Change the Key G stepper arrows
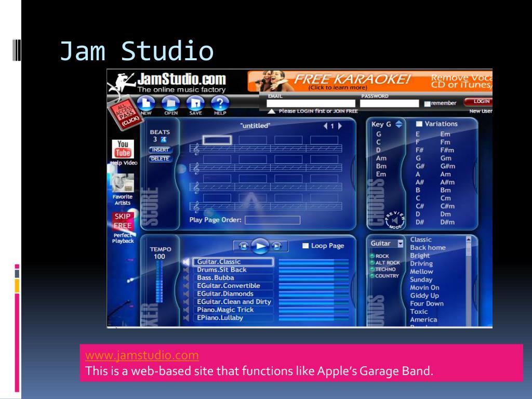 [x=399, y=124]
